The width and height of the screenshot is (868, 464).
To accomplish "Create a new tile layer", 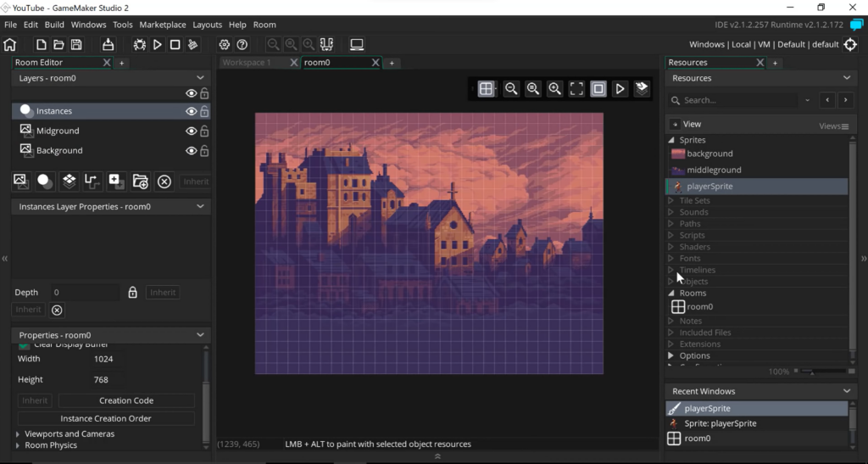I will pos(69,181).
